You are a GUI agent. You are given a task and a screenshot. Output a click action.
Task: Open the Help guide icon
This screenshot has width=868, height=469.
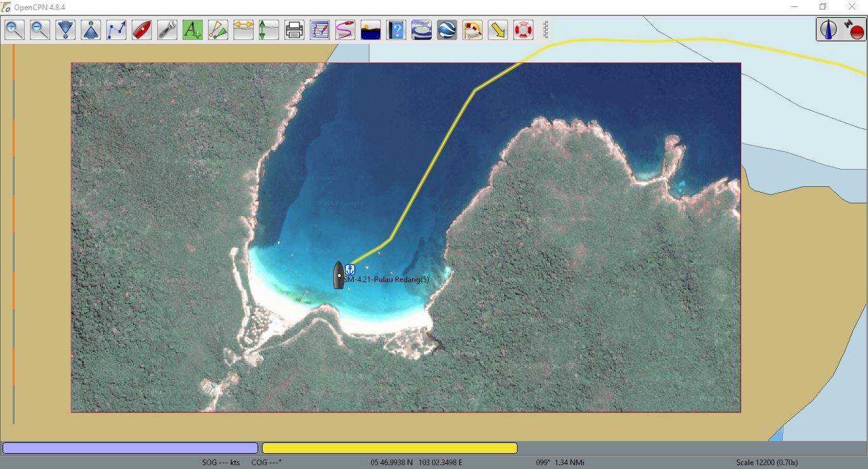[396, 29]
